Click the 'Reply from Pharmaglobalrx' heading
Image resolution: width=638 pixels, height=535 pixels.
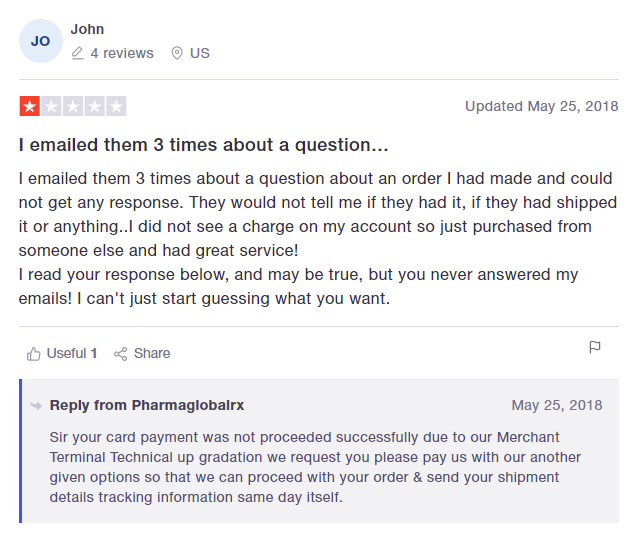point(147,405)
